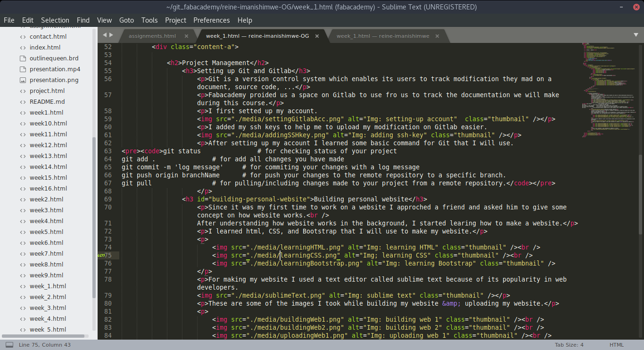The image size is (644, 350).
Task: Open the Preferences menu
Action: click(211, 20)
